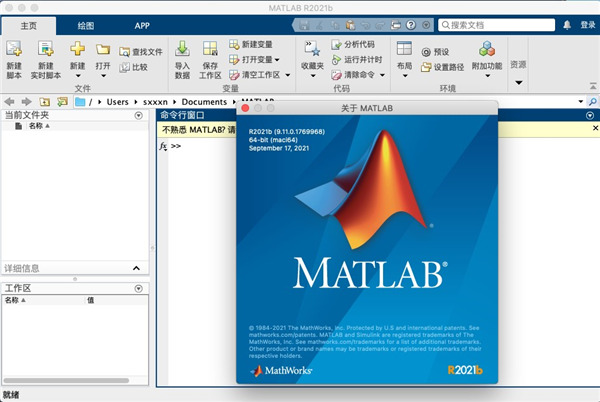Click 清除命令 clear commands
600x402 pixels.
353,75
